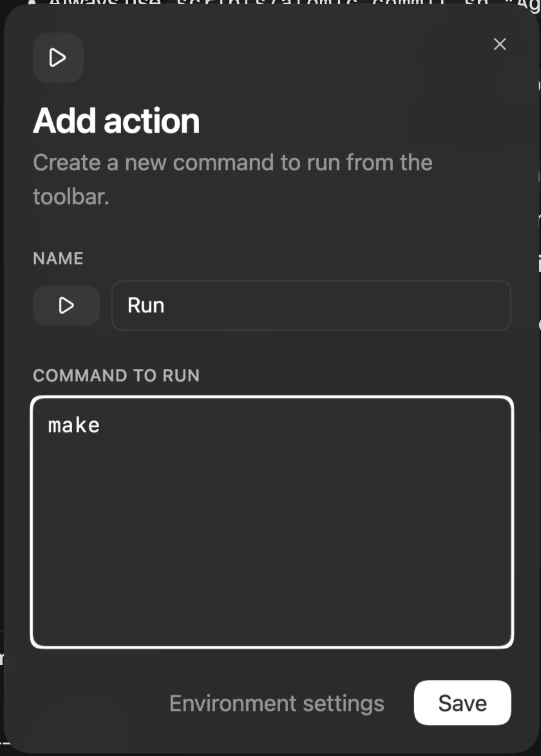Viewport: 541px width, 756px height.
Task: Click the "Add action" heading
Action: coord(117,121)
